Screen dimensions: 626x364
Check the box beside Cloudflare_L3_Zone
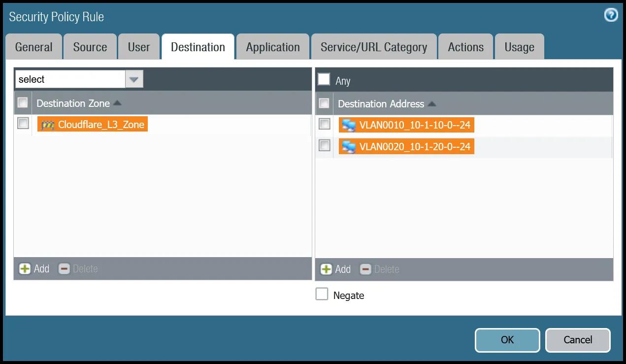23,124
